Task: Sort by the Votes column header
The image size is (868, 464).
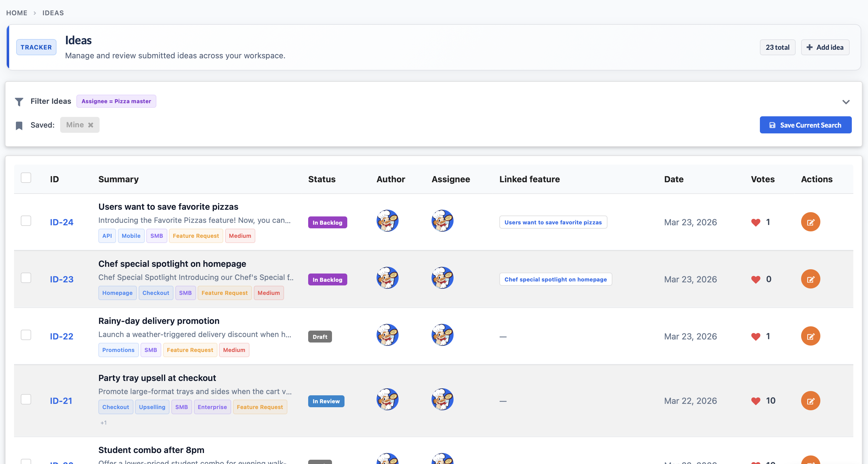Action: pyautogui.click(x=763, y=179)
